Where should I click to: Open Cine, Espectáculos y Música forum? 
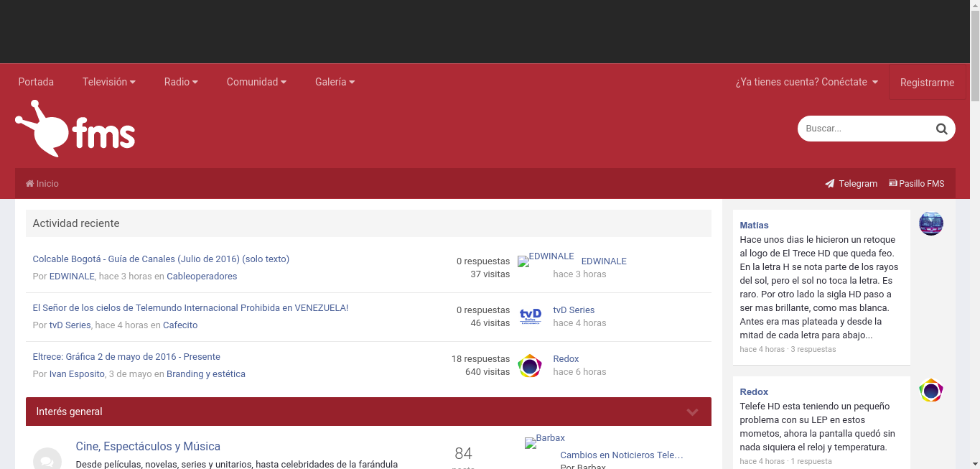[x=148, y=447]
